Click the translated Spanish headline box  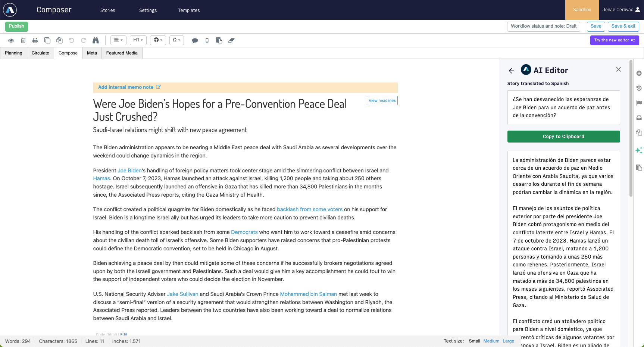point(563,107)
